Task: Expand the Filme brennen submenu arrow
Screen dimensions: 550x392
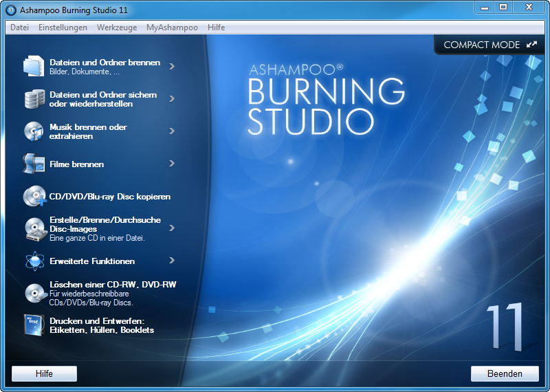Action: coord(172,164)
